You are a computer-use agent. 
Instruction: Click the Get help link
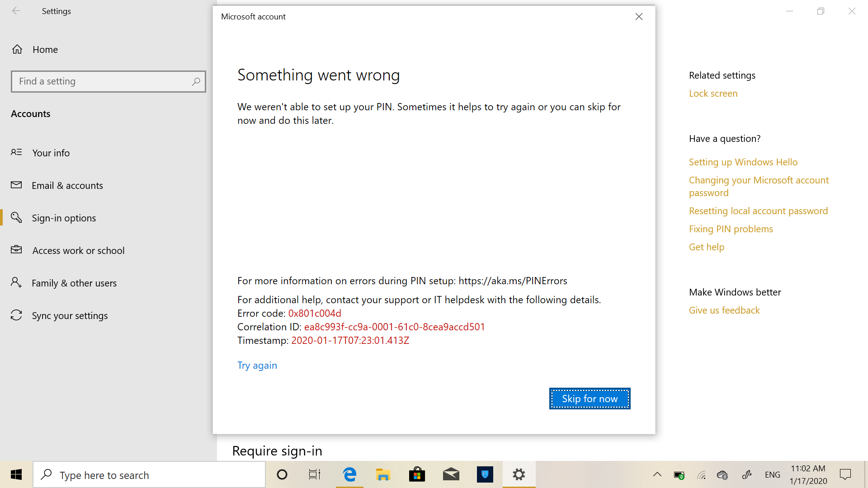tap(706, 247)
